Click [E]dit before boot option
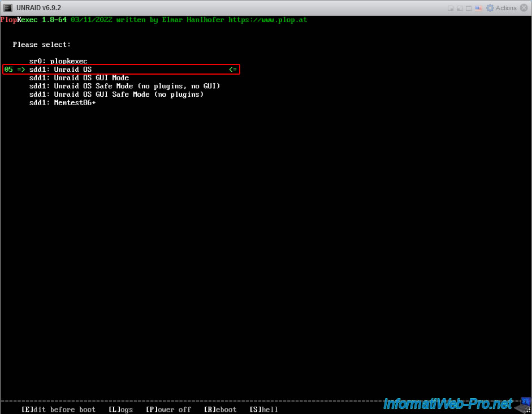532x414 pixels. pos(58,409)
